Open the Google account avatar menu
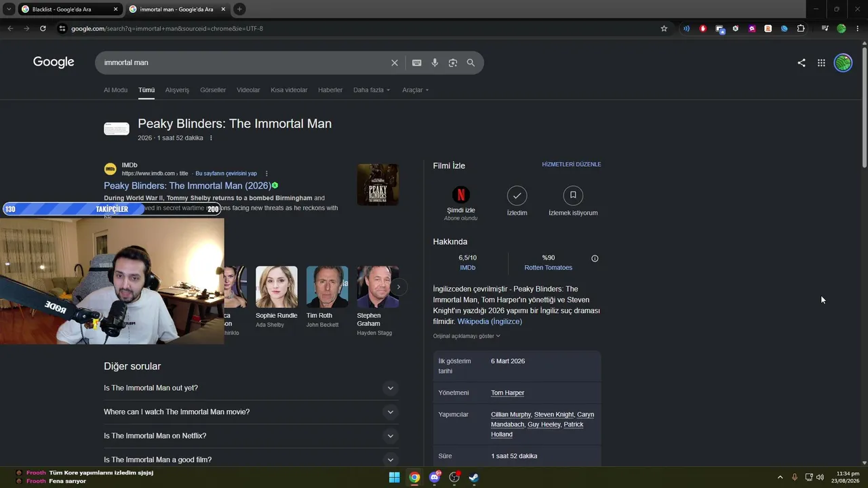The width and height of the screenshot is (868, 488). coord(843,63)
